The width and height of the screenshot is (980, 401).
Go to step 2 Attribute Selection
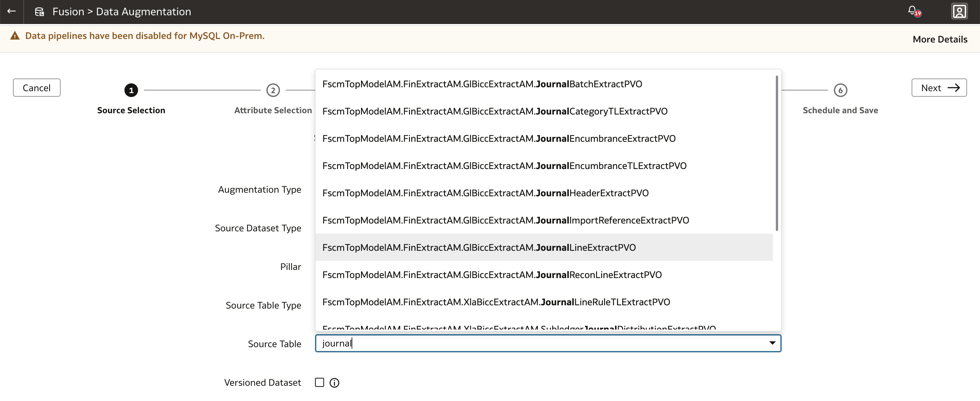[x=273, y=90]
